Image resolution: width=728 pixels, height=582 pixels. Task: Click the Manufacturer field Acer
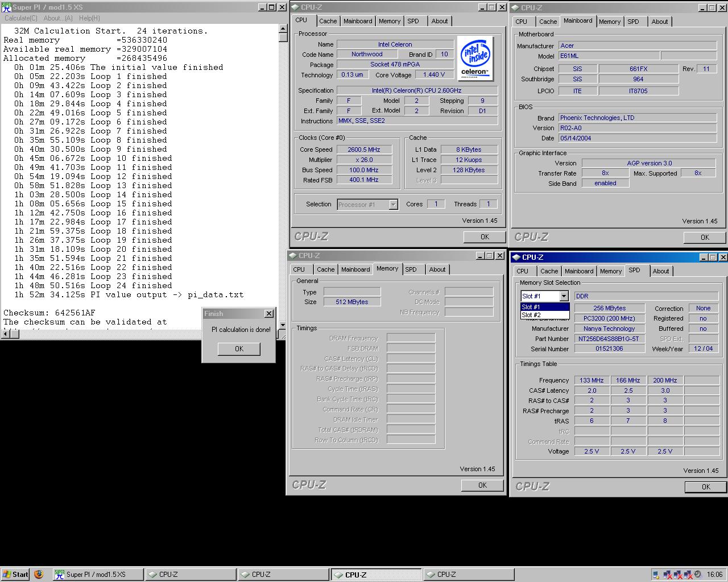[x=637, y=45]
